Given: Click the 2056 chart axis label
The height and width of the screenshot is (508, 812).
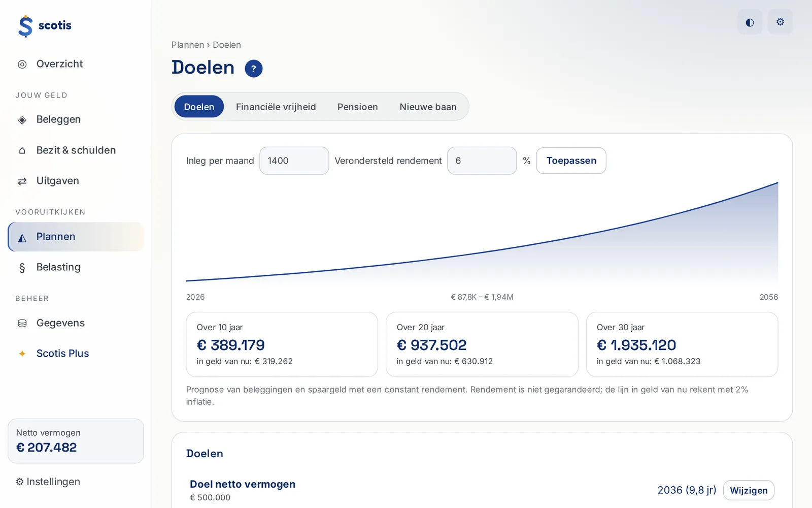Looking at the screenshot, I should (x=768, y=297).
